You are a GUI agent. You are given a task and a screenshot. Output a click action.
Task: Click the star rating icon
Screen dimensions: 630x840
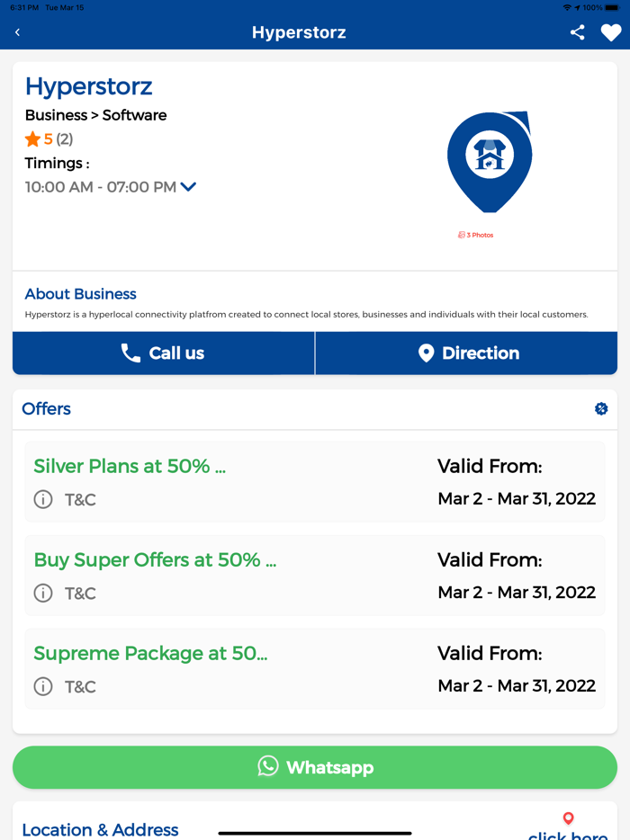click(32, 139)
